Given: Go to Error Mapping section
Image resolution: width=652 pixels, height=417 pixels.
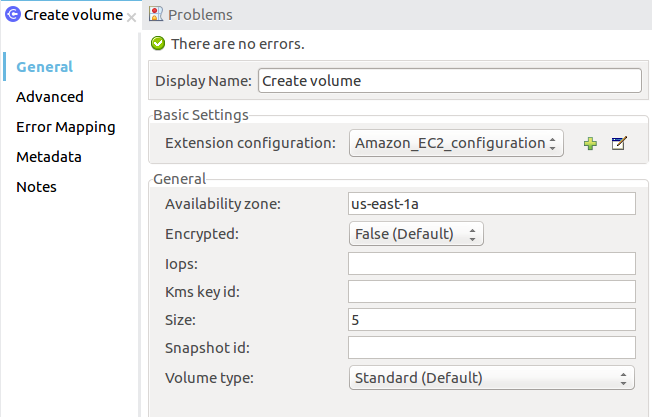Looking at the screenshot, I should click(65, 127).
